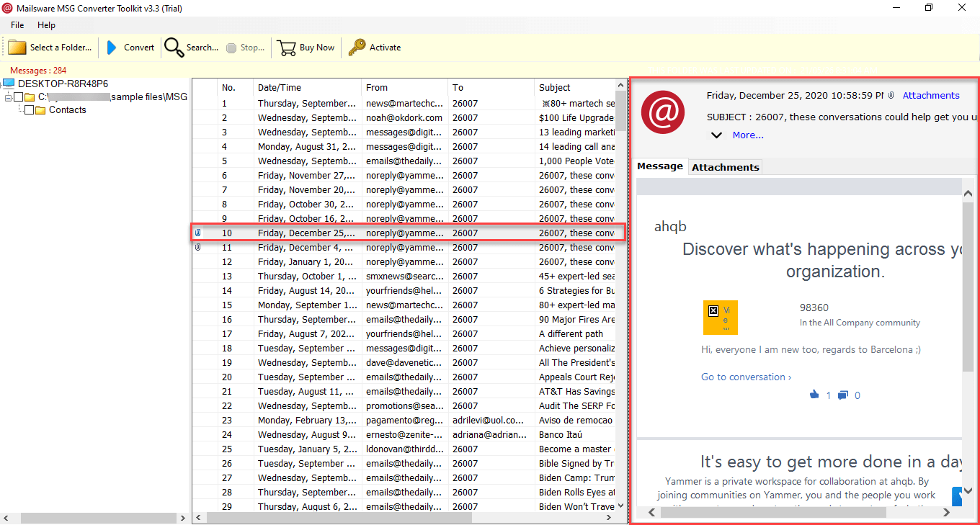Screen dimensions: 980x525
Task: Switch to the Attachments tab
Action: 725,167
